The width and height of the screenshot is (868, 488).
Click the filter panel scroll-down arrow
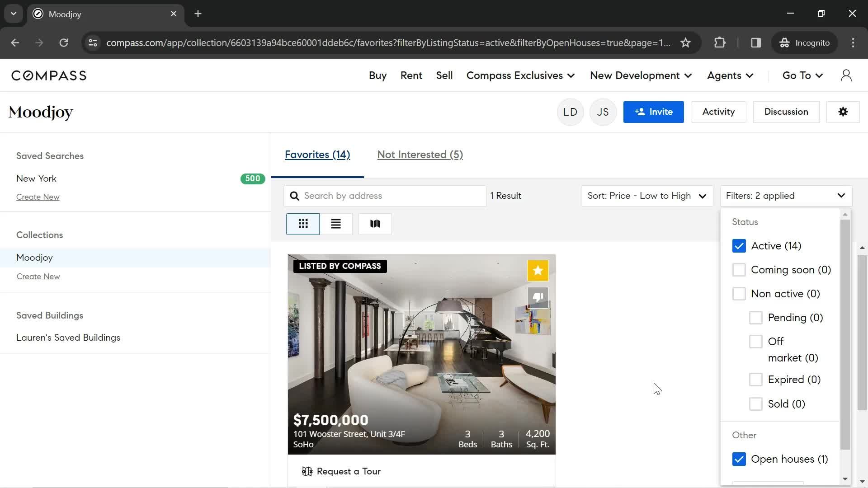[x=845, y=479]
